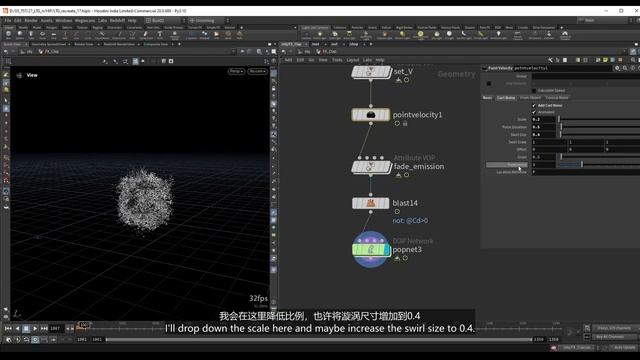Image resolution: width=640 pixels, height=360 pixels.
Task: Create a Spot Light from shelf
Action: pyautogui.click(x=335, y=35)
